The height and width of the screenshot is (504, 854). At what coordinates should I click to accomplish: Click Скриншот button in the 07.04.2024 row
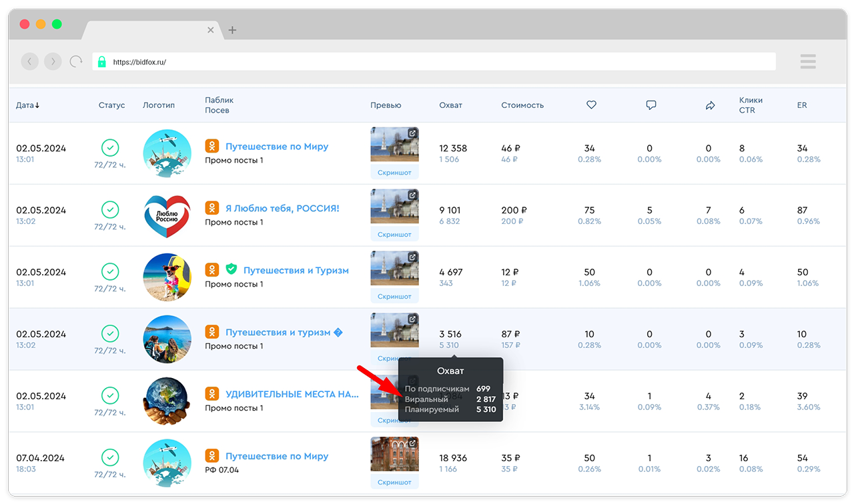[394, 482]
